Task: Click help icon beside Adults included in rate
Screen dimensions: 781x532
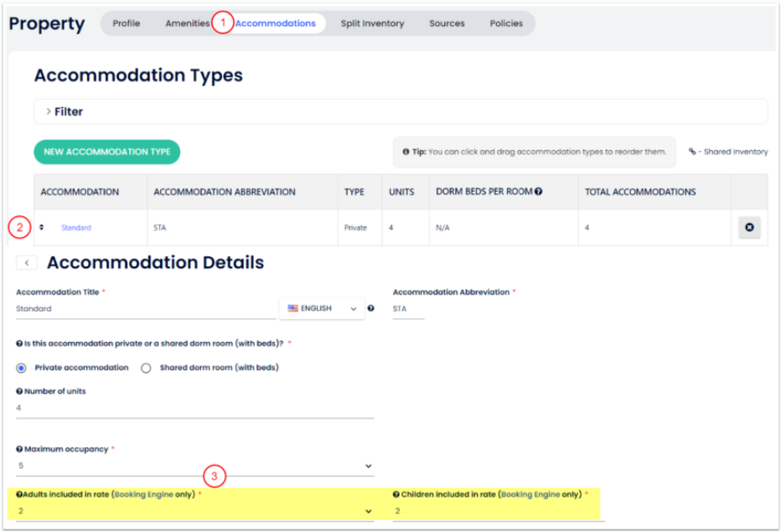Action: click(x=19, y=494)
